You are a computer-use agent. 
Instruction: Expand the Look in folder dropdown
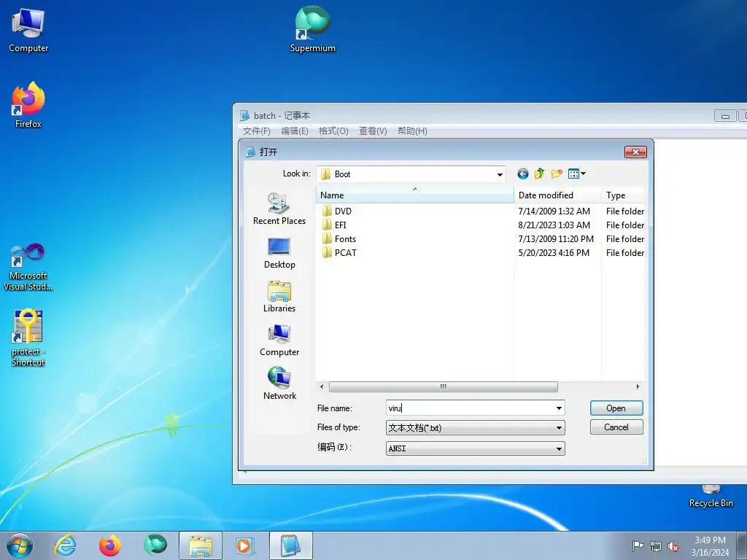(500, 174)
